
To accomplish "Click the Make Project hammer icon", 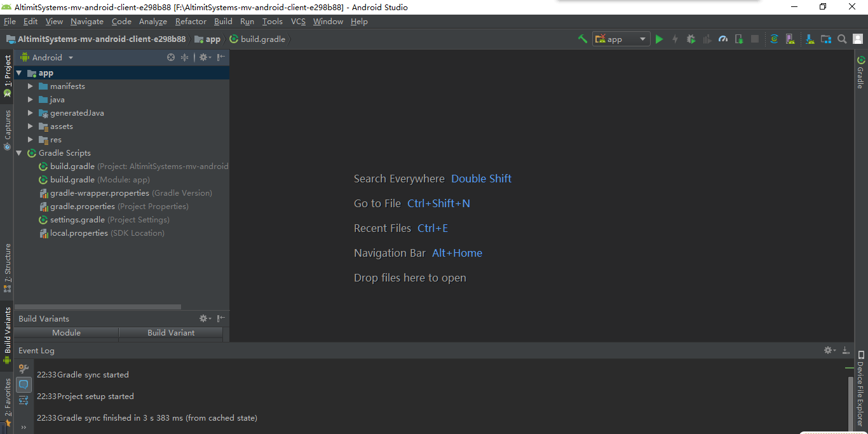I will pos(582,39).
